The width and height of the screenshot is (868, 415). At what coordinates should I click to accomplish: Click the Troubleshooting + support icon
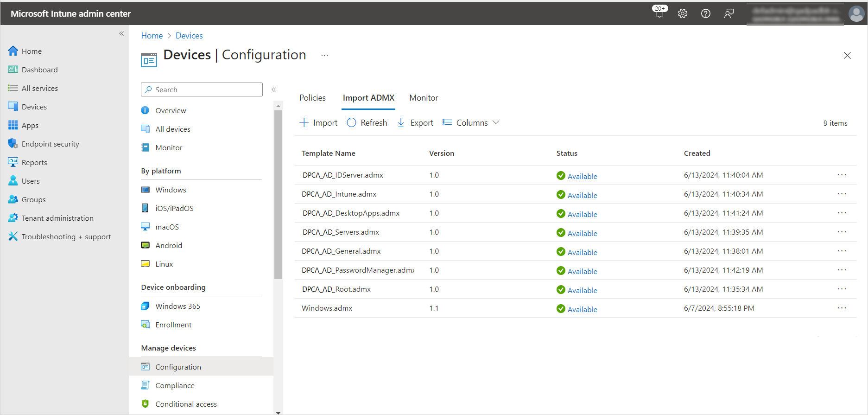point(13,236)
